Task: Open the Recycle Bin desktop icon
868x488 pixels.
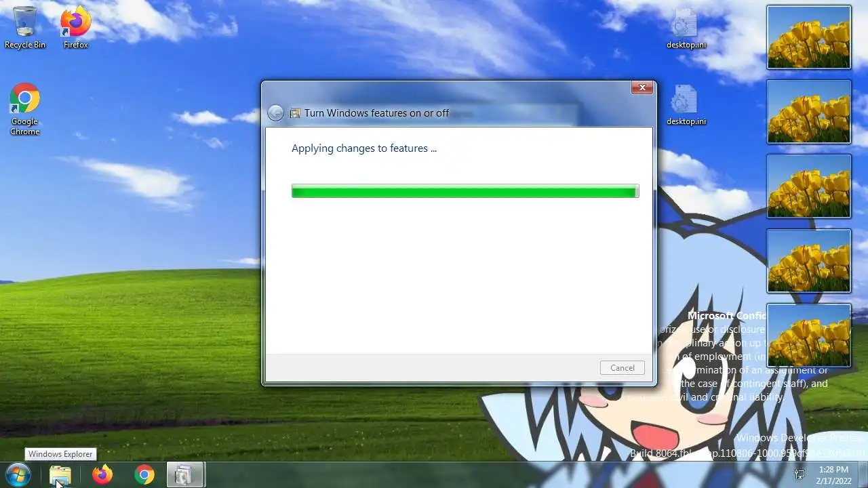Action: (x=25, y=28)
